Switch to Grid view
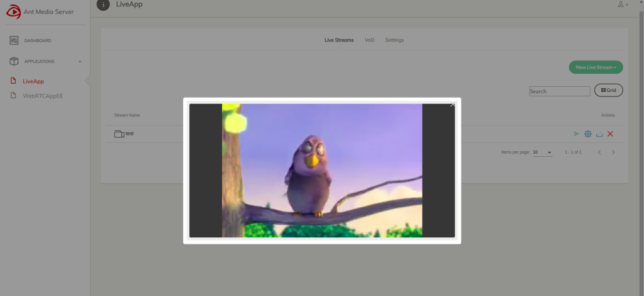644x296 pixels. point(608,90)
